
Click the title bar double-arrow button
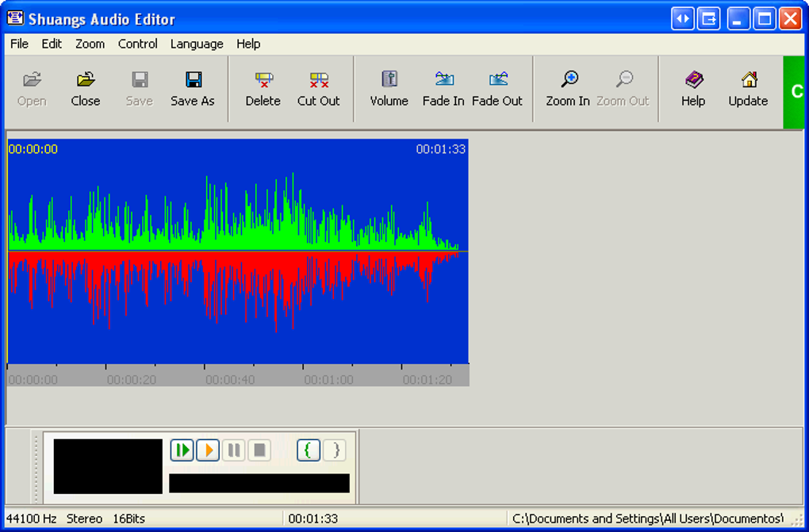(x=683, y=19)
